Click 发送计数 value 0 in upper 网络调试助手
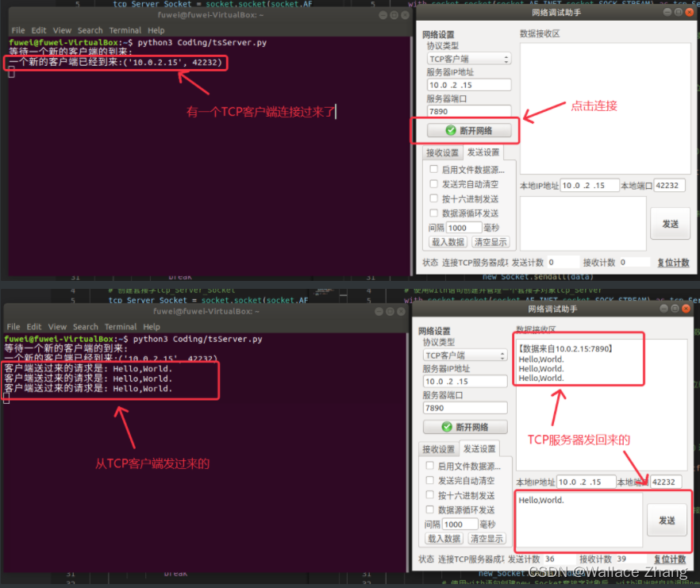 click(x=551, y=262)
